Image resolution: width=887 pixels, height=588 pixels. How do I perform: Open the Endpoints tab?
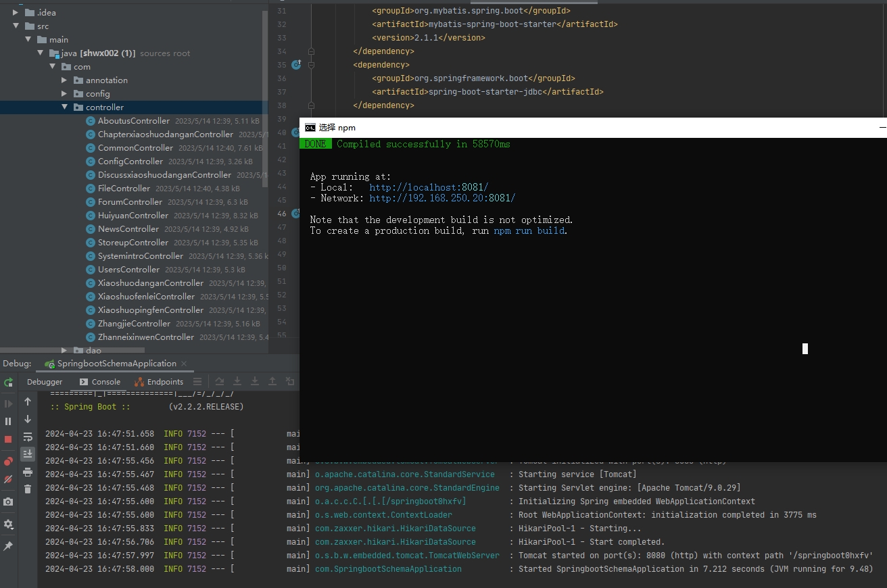click(159, 382)
